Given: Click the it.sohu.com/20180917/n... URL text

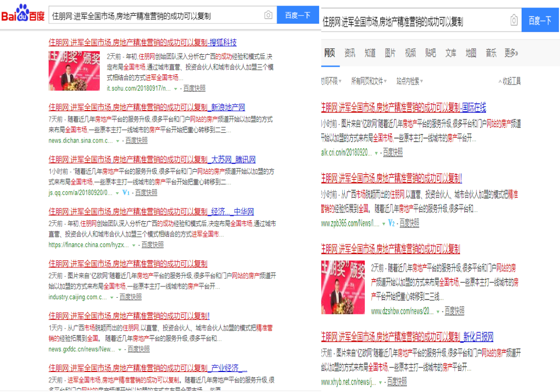Looking at the screenshot, I should (138, 88).
